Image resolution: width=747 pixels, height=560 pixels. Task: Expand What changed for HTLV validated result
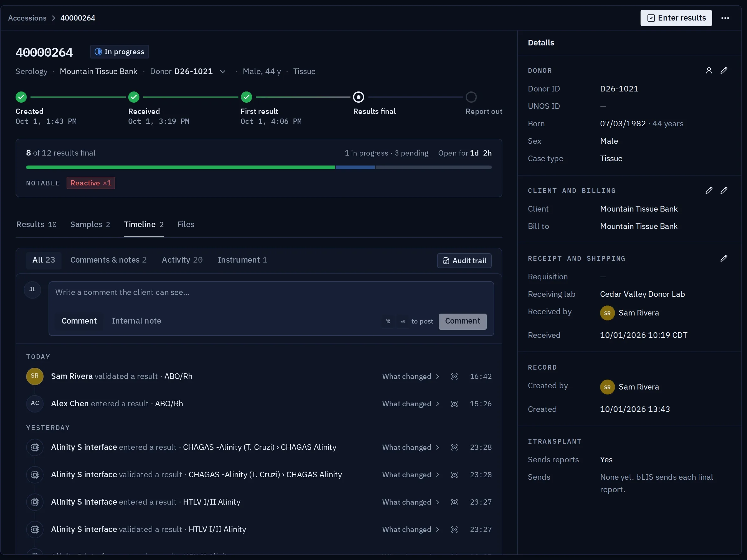coord(411,529)
